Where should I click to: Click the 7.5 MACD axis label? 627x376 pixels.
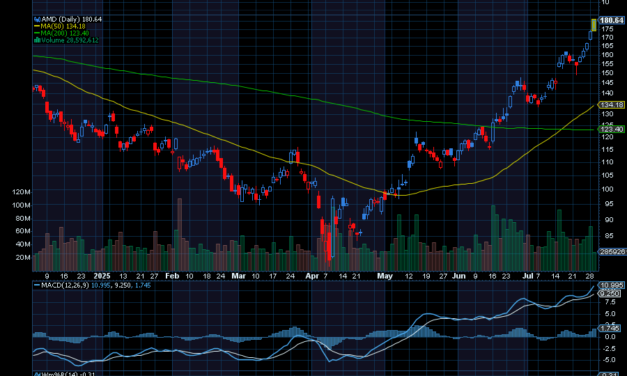(x=610, y=302)
